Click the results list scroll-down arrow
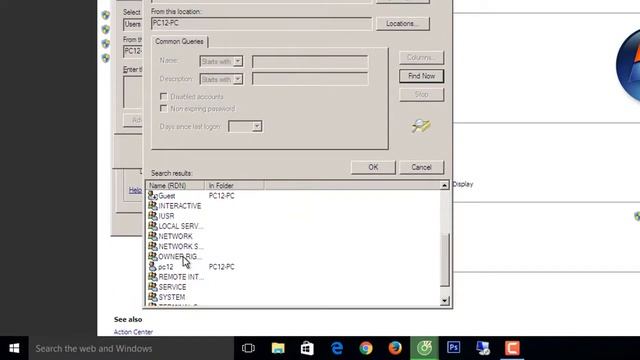Image resolution: width=640 pixels, height=360 pixels. 444,301
